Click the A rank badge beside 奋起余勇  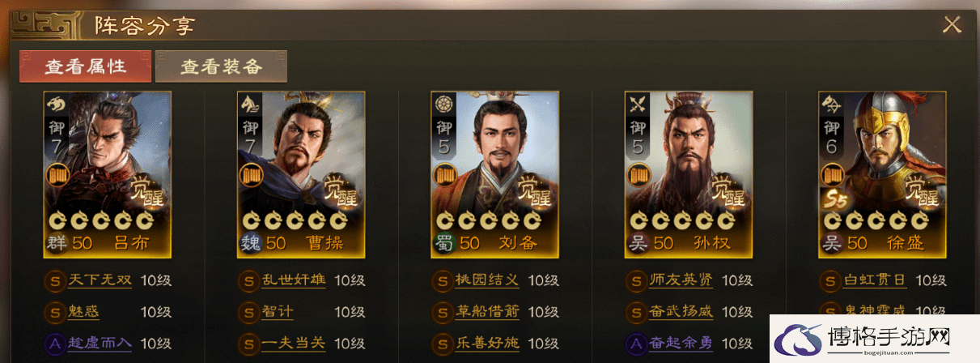pos(637,343)
